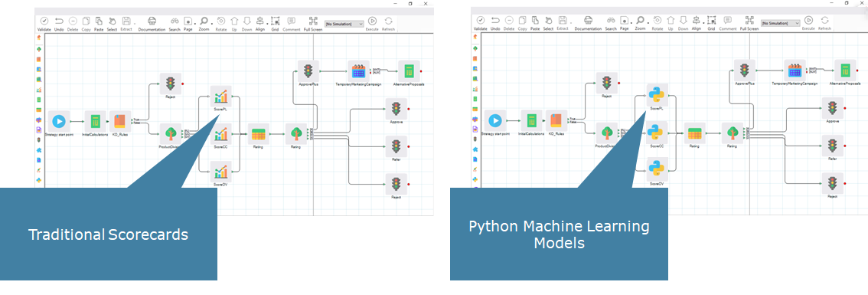Toggle the Grid in the right window
Image resolution: width=868 pixels, height=295 pixels.
(x=711, y=23)
